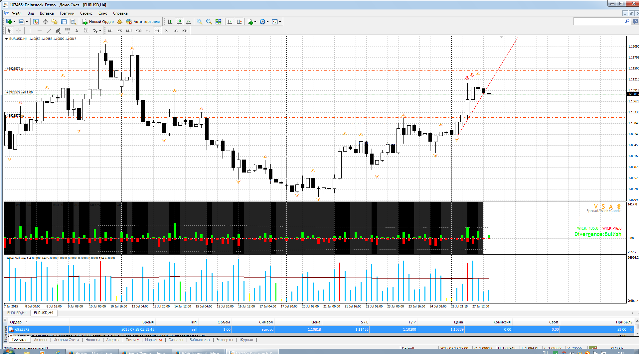Image resolution: width=644 pixels, height=354 pixels.
Task: Switch timeframe to MN
Action: click(185, 31)
